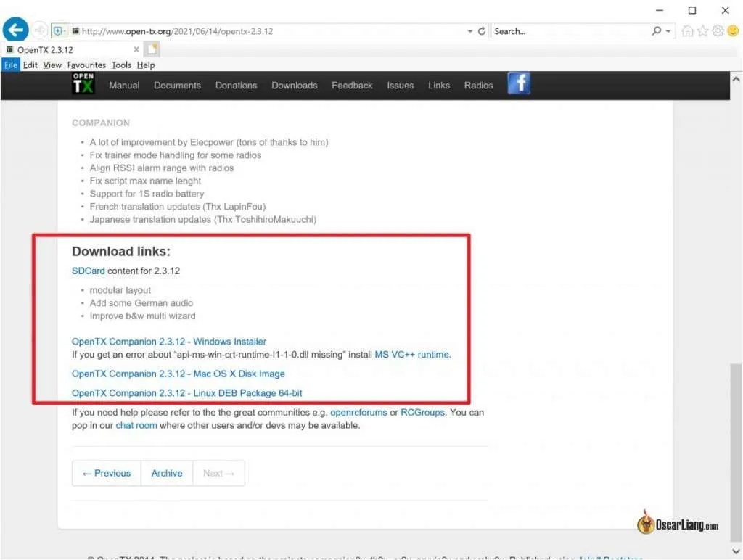Viewport: 743px width, 560px height.
Task: Open the Tools gear icon
Action: point(718,31)
